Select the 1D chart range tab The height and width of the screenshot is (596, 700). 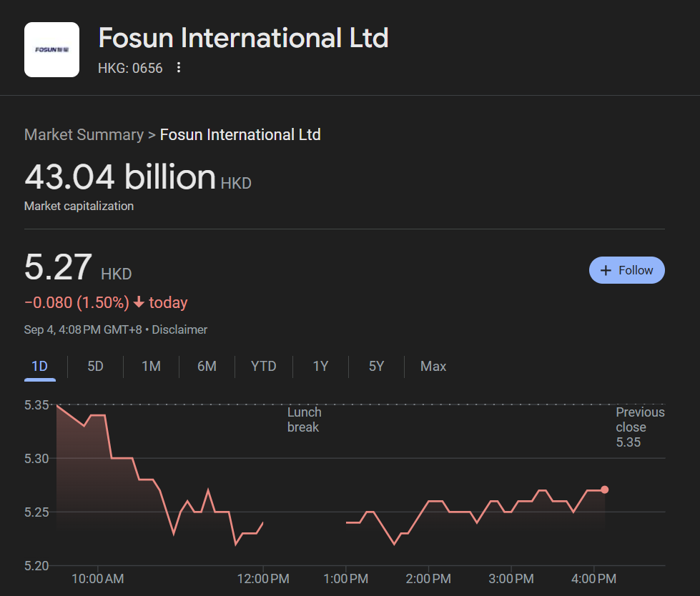click(x=40, y=367)
